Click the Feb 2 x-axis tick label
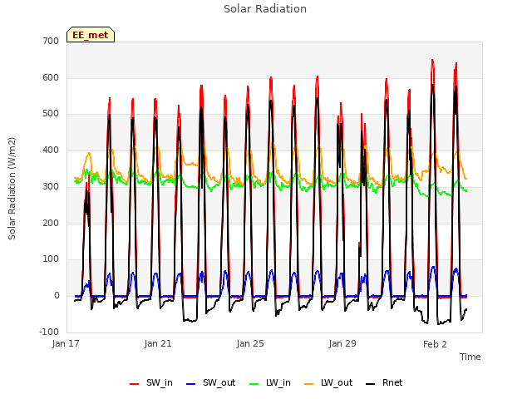Viewport: 532px width, 399px height. [435, 344]
